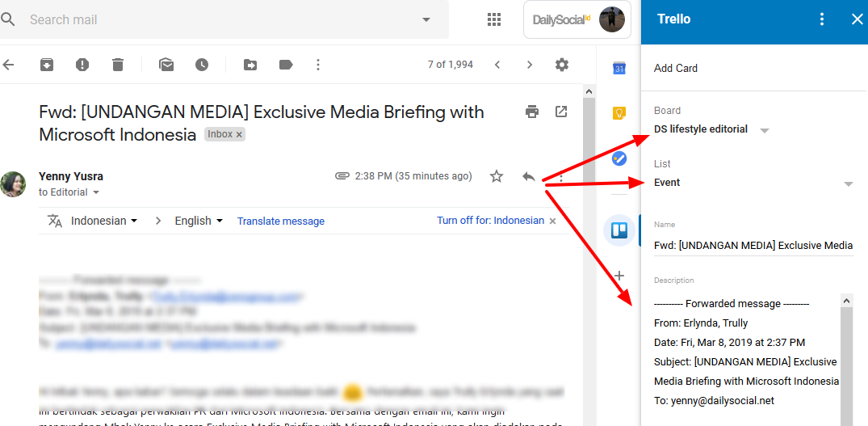This screenshot has width=868, height=426.
Task: Expand recipient details next to Editorial
Action: (96, 192)
